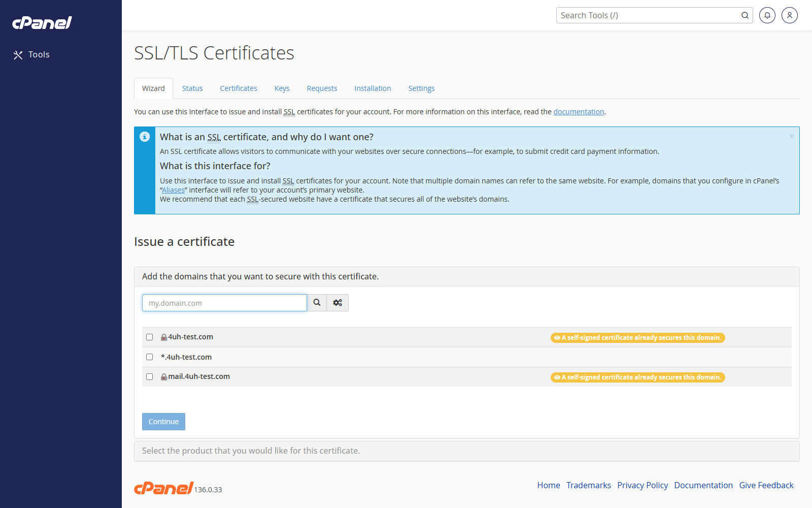This screenshot has height=508, width=812.
Task: Open Privacy Policy footer link
Action: pyautogui.click(x=642, y=485)
